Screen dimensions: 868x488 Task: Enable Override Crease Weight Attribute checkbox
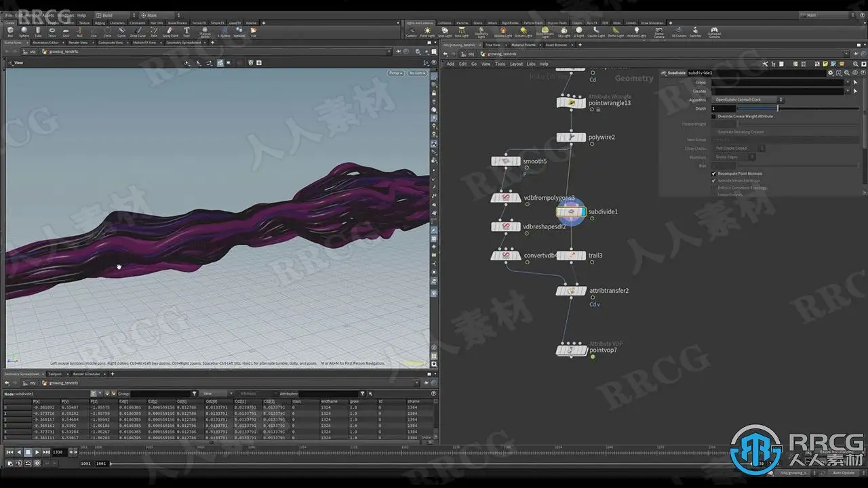click(x=713, y=117)
